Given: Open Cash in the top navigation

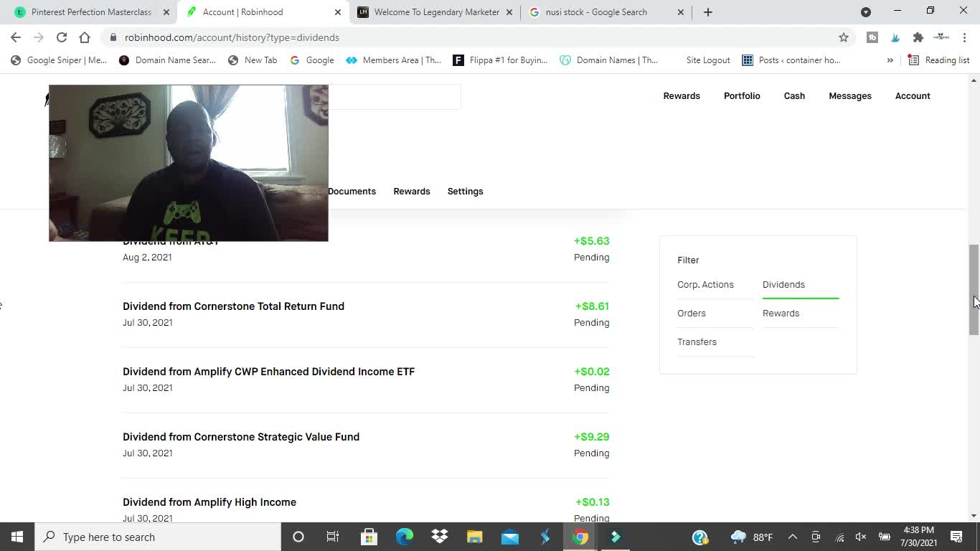Looking at the screenshot, I should pos(794,96).
